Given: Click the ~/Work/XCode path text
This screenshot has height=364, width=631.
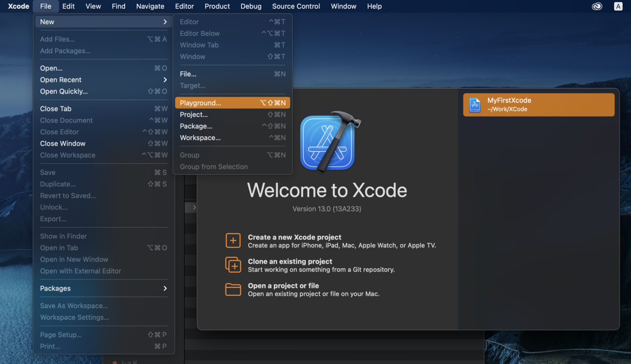Looking at the screenshot, I should click(507, 109).
